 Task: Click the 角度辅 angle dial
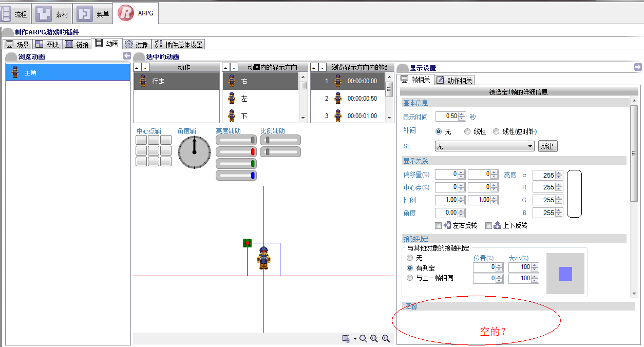pyautogui.click(x=194, y=152)
